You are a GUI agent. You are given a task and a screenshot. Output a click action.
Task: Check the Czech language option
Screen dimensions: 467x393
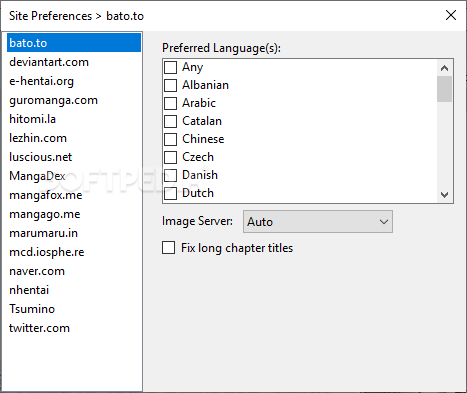point(170,157)
